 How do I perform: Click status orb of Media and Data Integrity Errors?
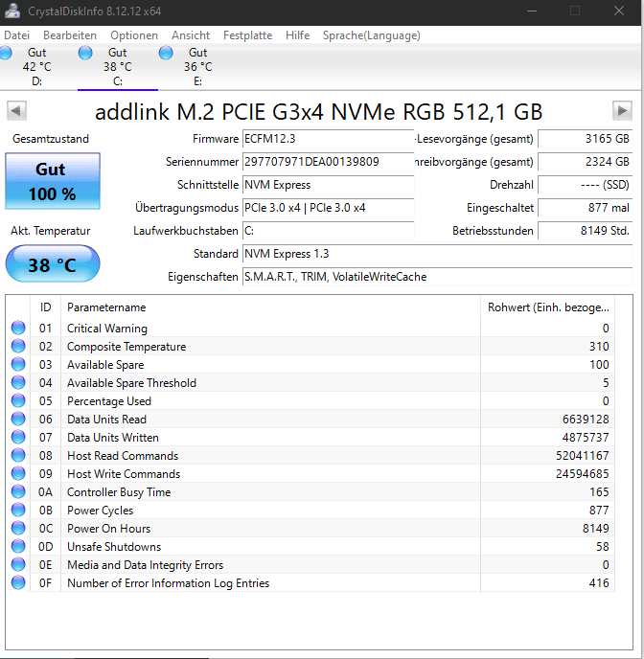(x=18, y=564)
